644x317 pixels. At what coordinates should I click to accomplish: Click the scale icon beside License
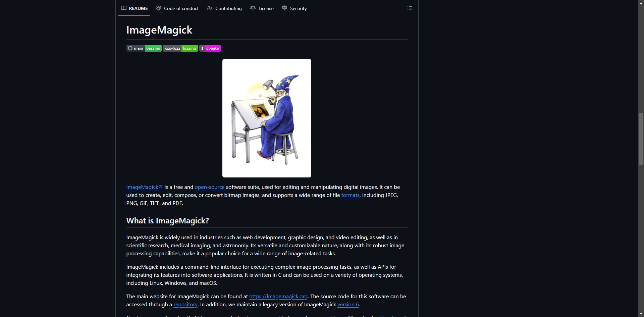(253, 8)
